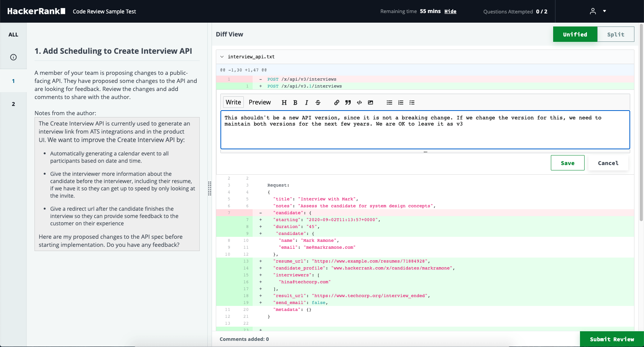Insert a numbered list in the editor
Image resolution: width=644 pixels, height=347 pixels.
(x=401, y=102)
